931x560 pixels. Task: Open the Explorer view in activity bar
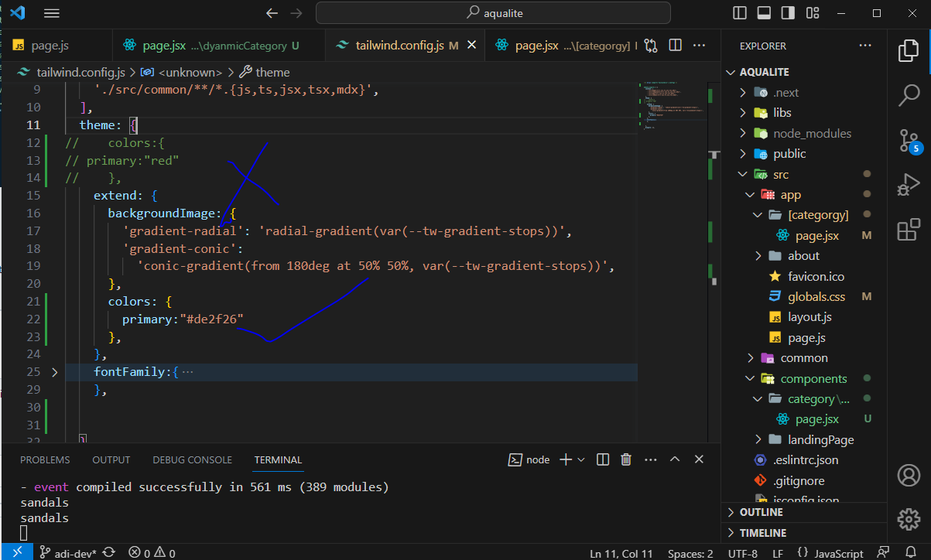pos(908,51)
